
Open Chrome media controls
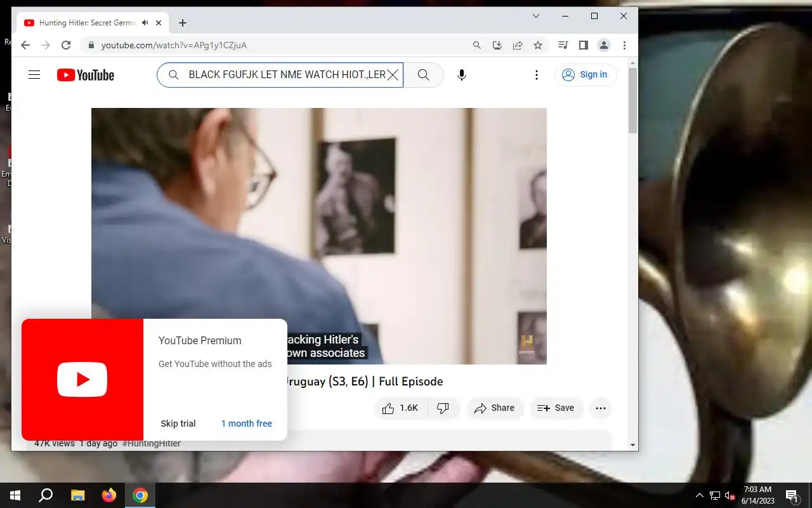click(x=563, y=45)
